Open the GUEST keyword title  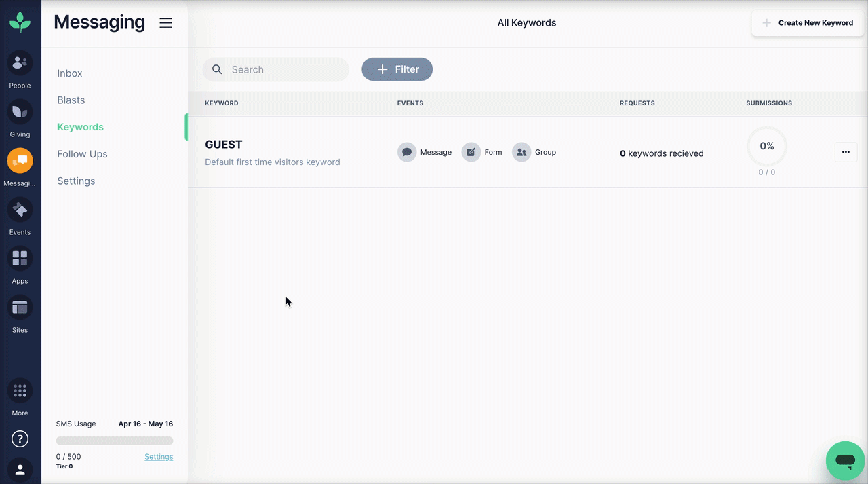click(x=224, y=145)
